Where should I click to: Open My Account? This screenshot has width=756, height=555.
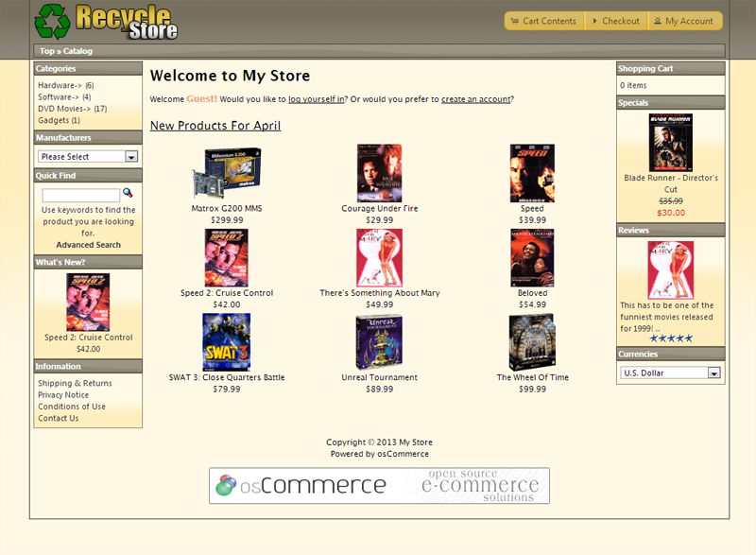point(684,21)
